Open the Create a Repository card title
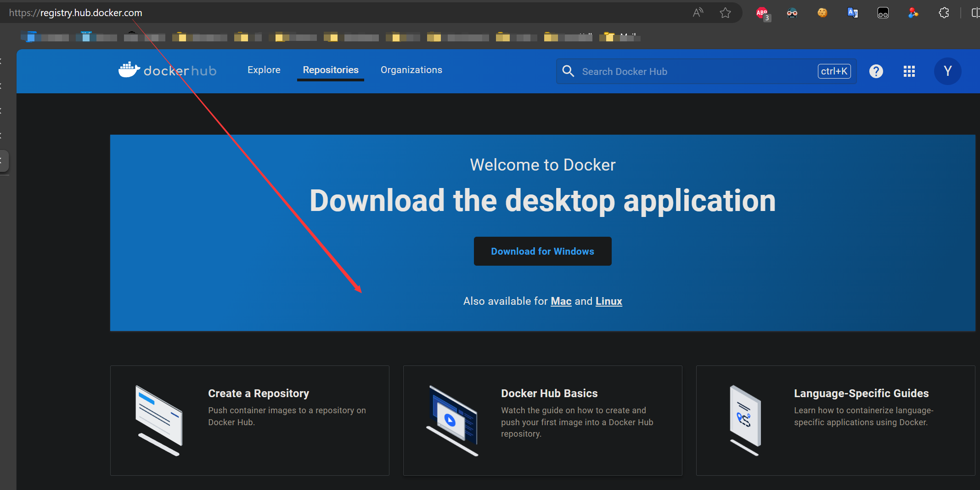 (x=259, y=393)
